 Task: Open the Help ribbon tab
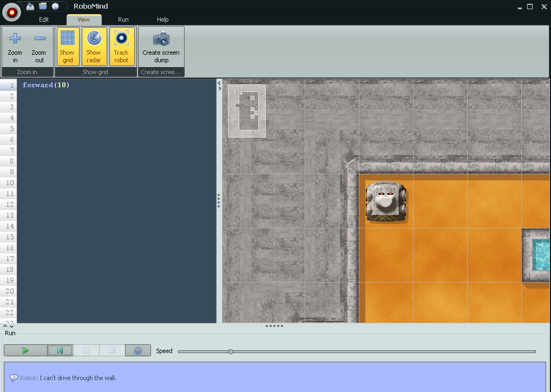(x=163, y=19)
